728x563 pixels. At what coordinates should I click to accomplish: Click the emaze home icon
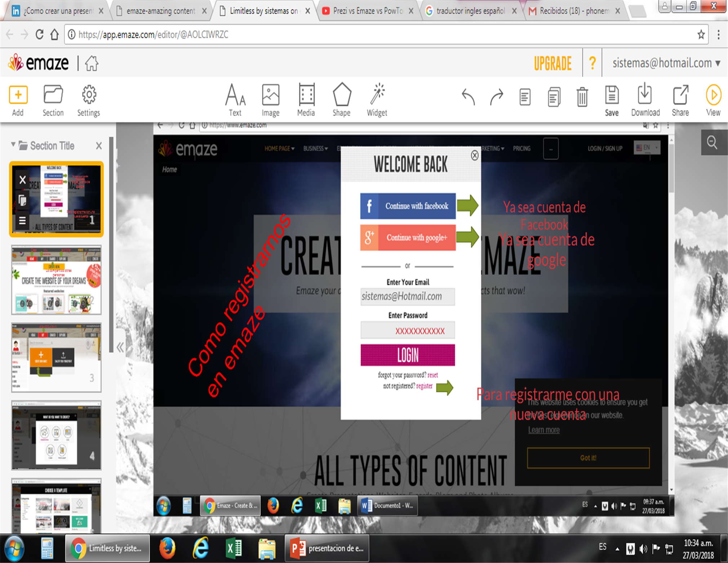(92, 63)
